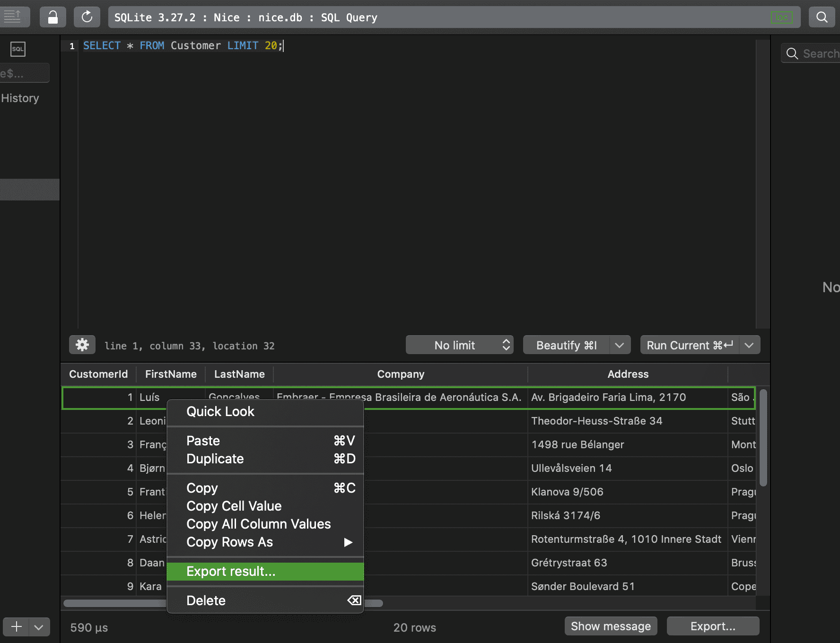Click the SQL query text in the editor
This screenshot has width=840, height=643.
pos(183,45)
